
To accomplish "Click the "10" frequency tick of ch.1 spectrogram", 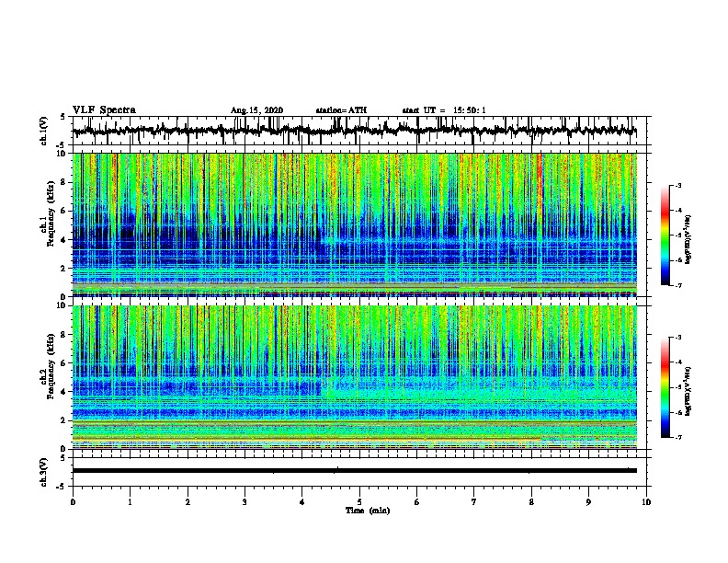I will point(62,154).
